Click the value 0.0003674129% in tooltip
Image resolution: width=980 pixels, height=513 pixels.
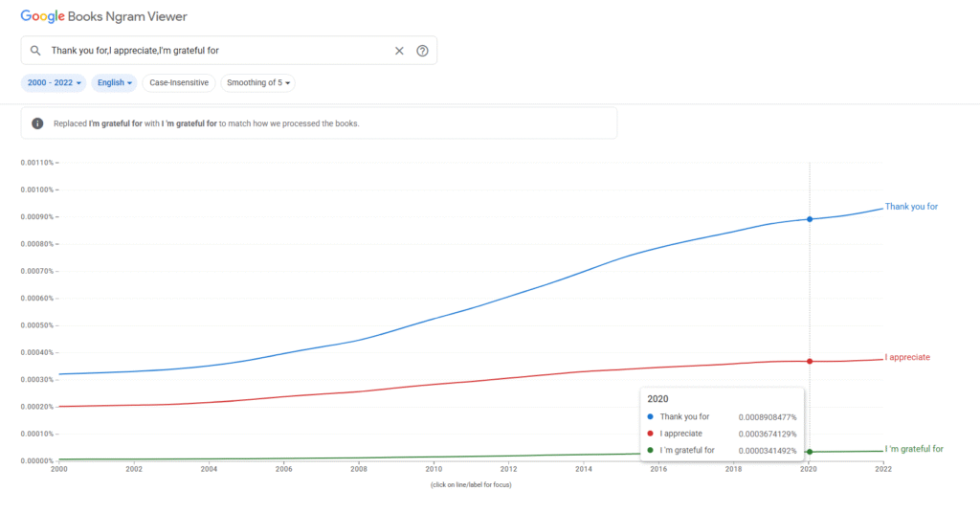point(768,434)
